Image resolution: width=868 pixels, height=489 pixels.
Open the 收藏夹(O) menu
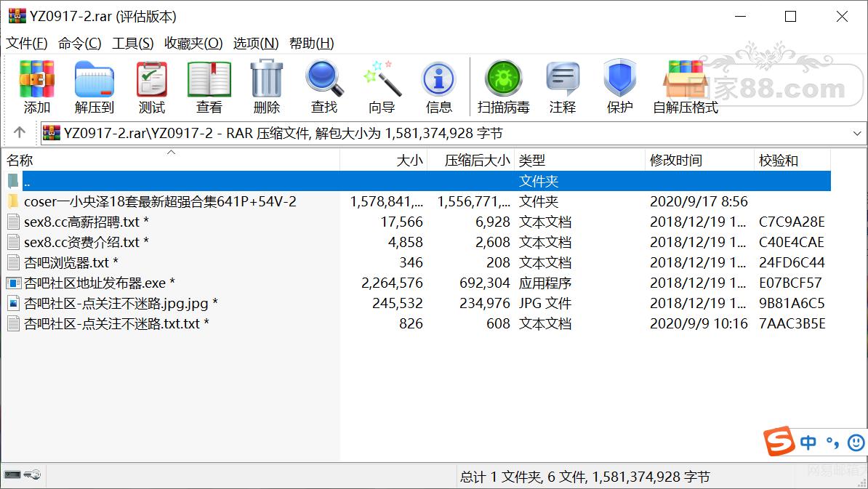194,43
